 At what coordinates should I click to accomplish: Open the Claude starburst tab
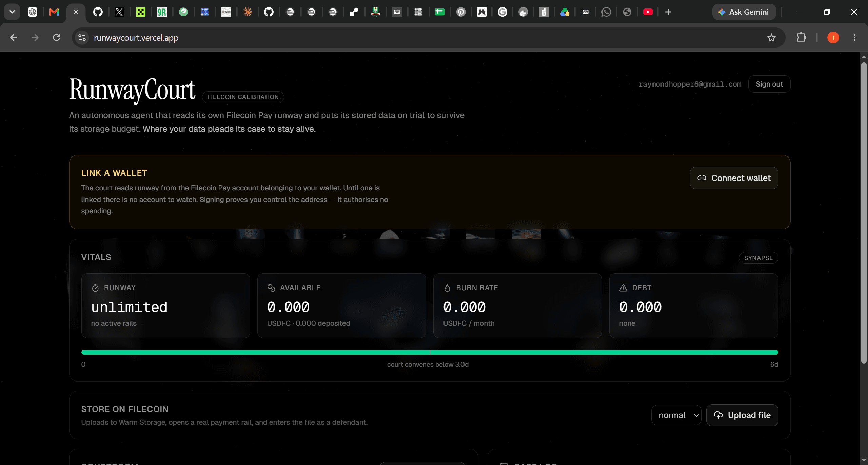(x=248, y=12)
